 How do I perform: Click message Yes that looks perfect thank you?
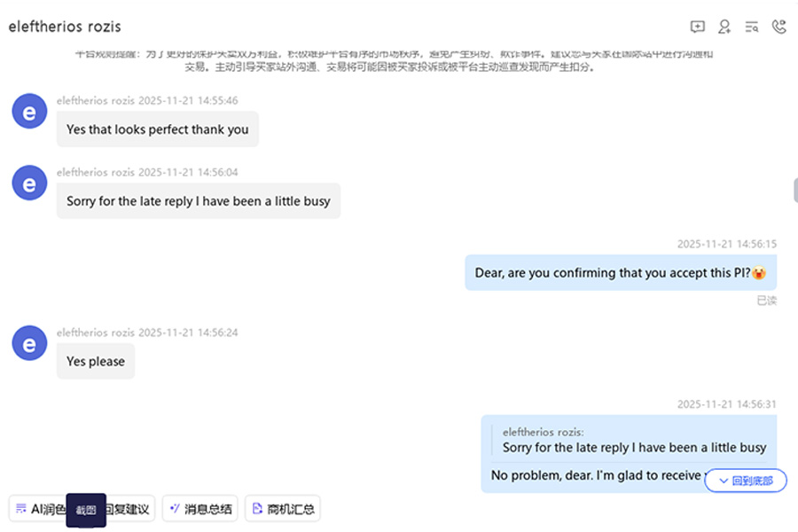point(157,129)
